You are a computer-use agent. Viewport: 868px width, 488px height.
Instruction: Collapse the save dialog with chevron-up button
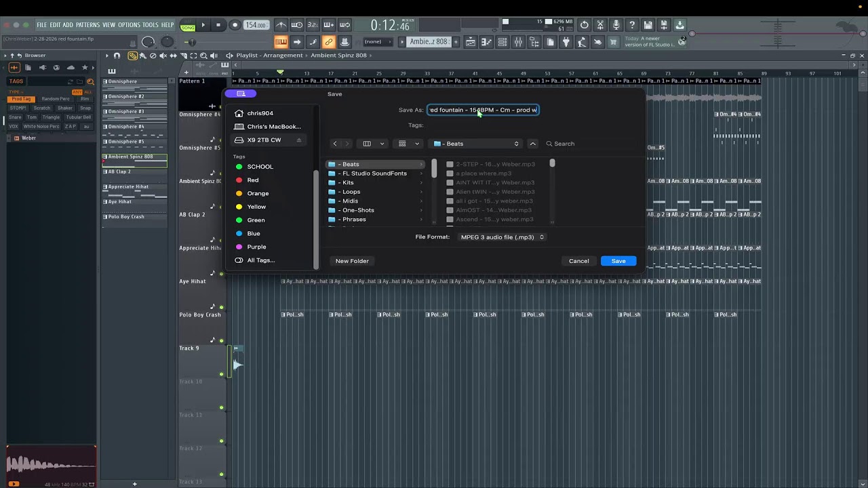coord(533,144)
